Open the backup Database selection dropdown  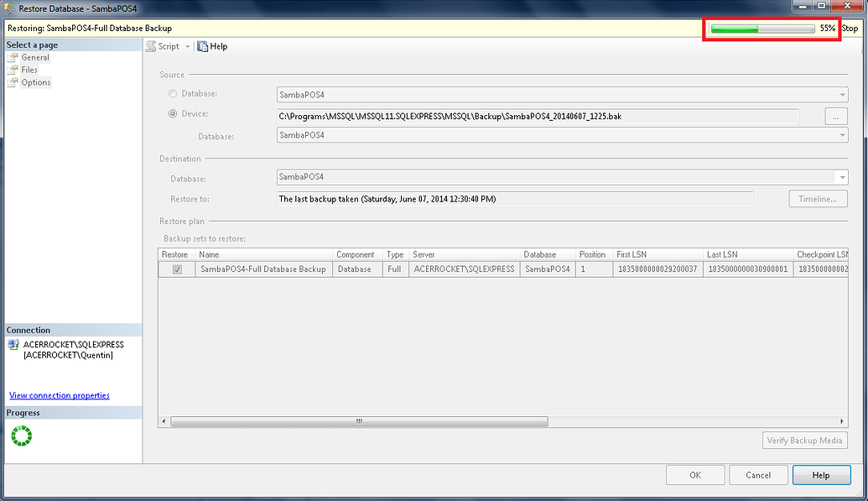[841, 135]
